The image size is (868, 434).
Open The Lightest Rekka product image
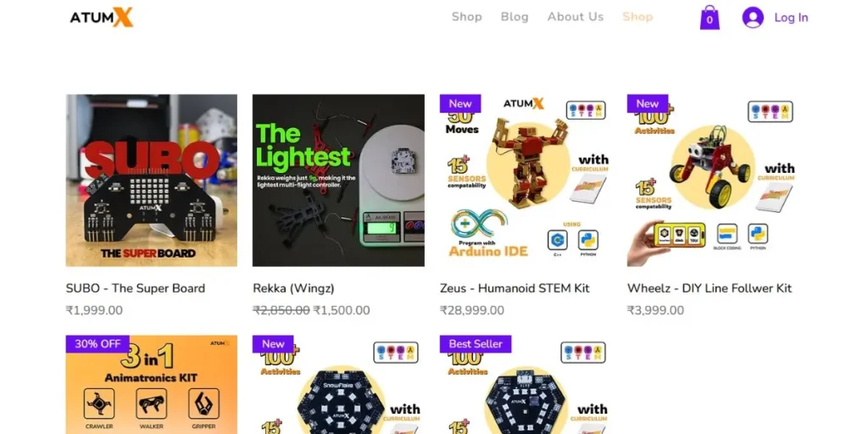339,181
